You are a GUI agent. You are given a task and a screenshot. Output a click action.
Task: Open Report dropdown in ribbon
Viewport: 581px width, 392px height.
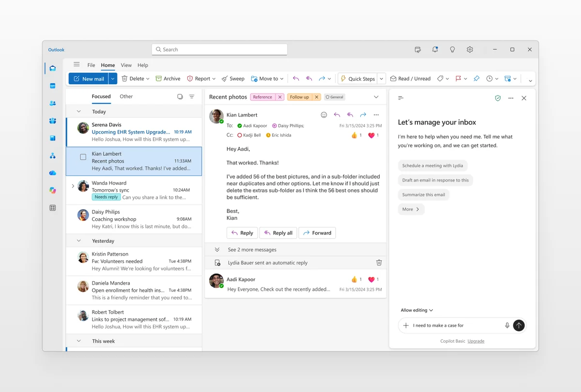(x=214, y=79)
